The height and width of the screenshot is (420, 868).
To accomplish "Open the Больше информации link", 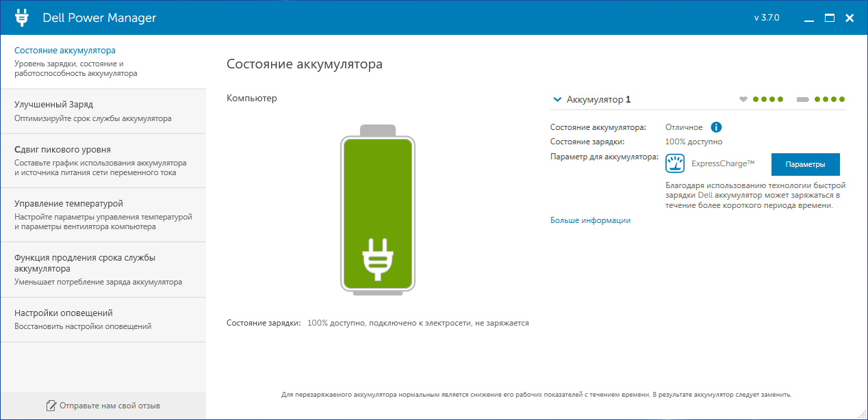I will pyautogui.click(x=590, y=220).
